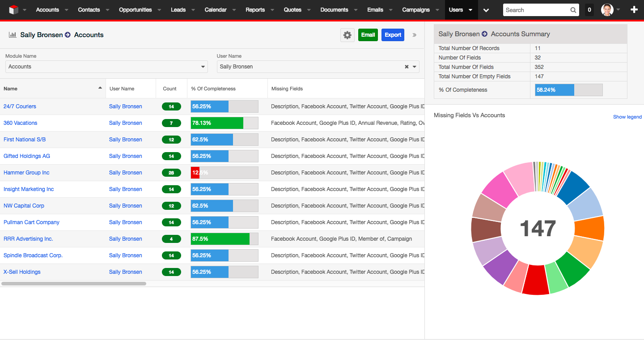644x340 pixels.
Task: Open the Hammer Group Inc account
Action: click(x=26, y=173)
